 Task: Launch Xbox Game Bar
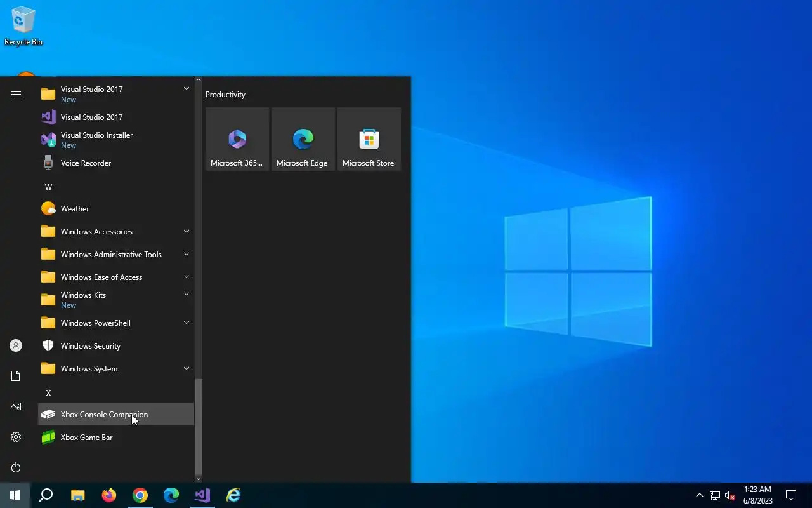point(116,438)
